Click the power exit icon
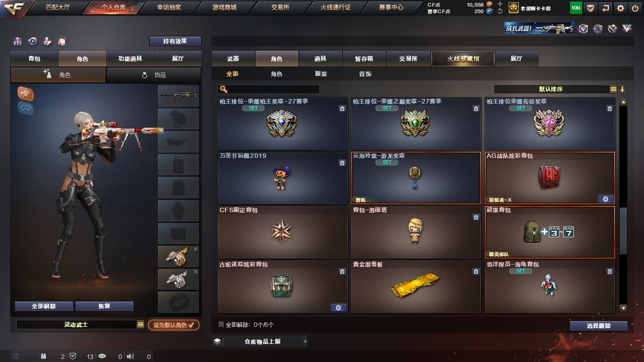The width and height of the screenshot is (644, 362). tap(634, 8)
